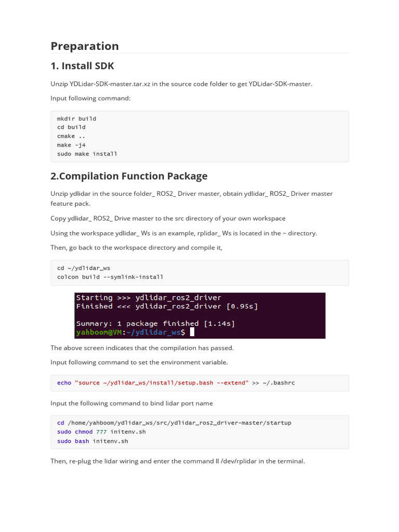Click the cmake .. code line
Image resolution: width=399 pixels, height=532 pixels.
(x=71, y=136)
